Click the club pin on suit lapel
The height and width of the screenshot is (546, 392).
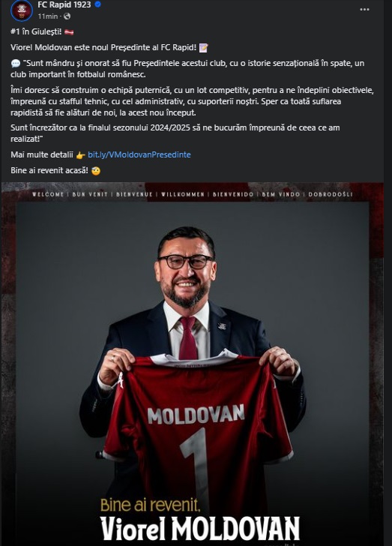[222, 326]
